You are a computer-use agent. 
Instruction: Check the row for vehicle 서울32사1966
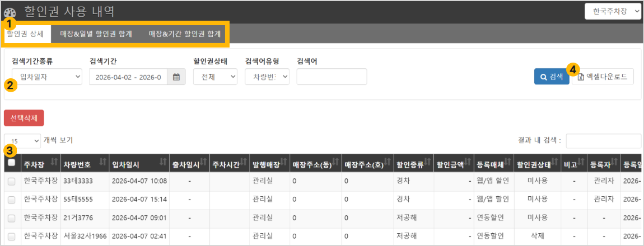coord(12,236)
